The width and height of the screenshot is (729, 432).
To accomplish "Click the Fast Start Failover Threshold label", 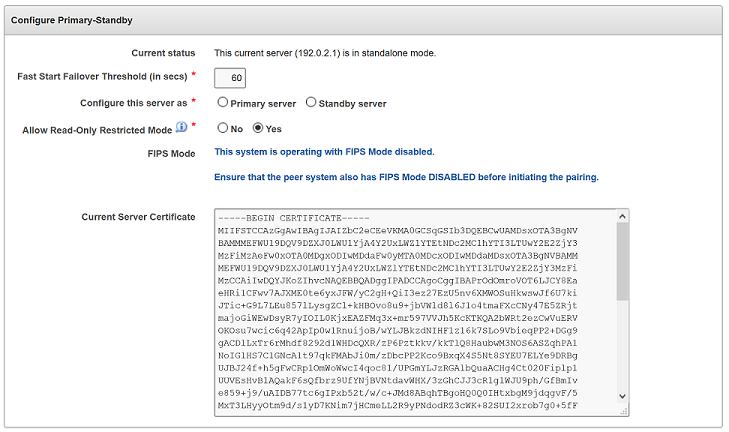I will pos(104,77).
